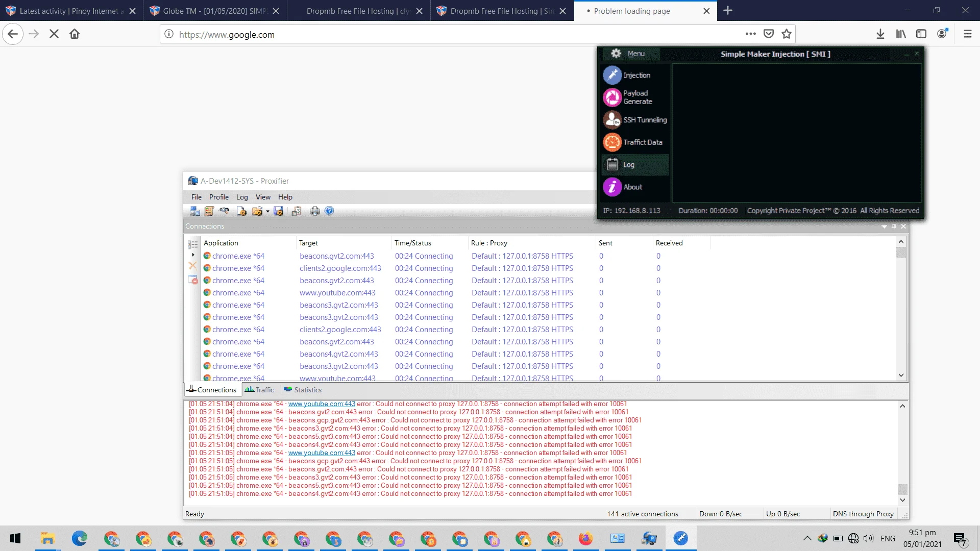Open Name Resolution (.com) settings icon
This screenshot has height=551, width=980.
[224, 211]
